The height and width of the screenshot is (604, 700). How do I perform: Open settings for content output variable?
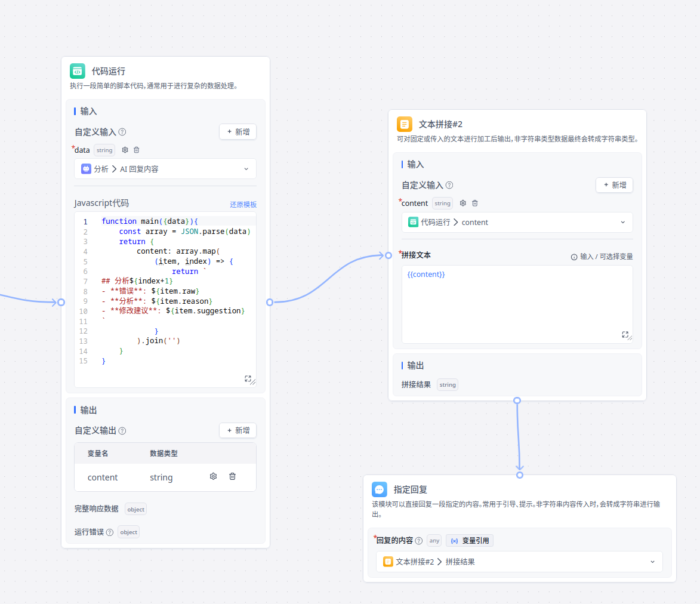coord(213,476)
